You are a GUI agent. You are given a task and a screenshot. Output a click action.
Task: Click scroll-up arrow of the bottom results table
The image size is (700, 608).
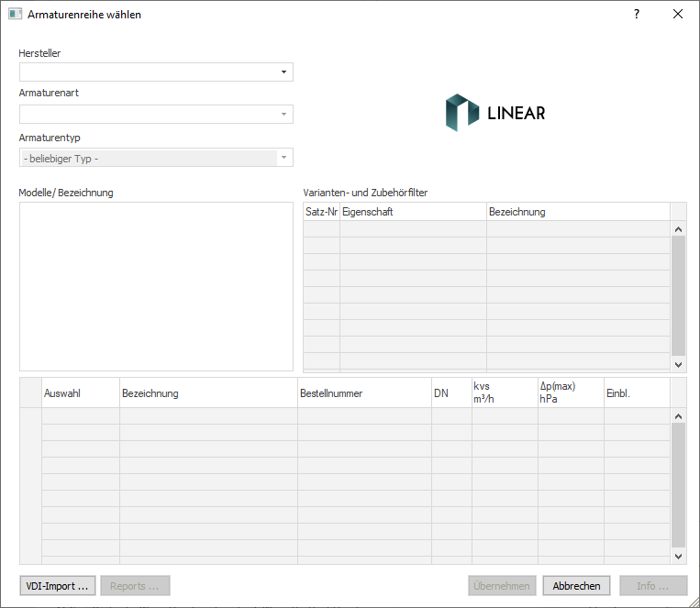678,416
